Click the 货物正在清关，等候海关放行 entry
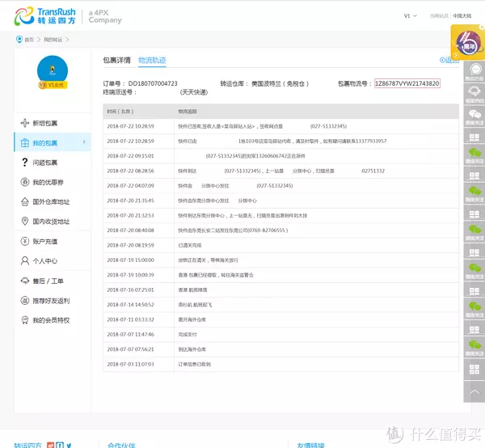This screenshot has height=448, width=485. 209,260
